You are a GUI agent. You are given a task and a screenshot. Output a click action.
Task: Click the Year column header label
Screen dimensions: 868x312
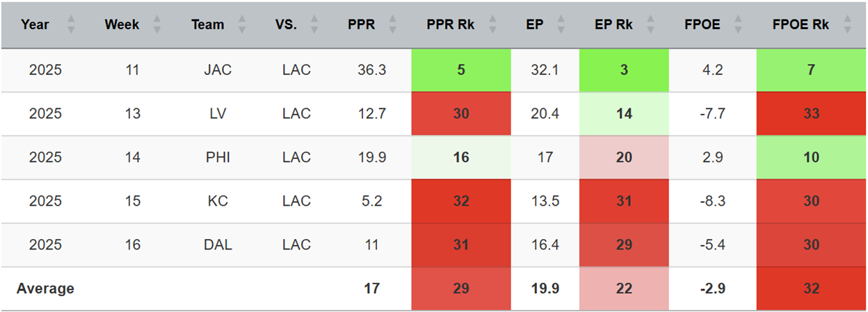click(x=35, y=25)
